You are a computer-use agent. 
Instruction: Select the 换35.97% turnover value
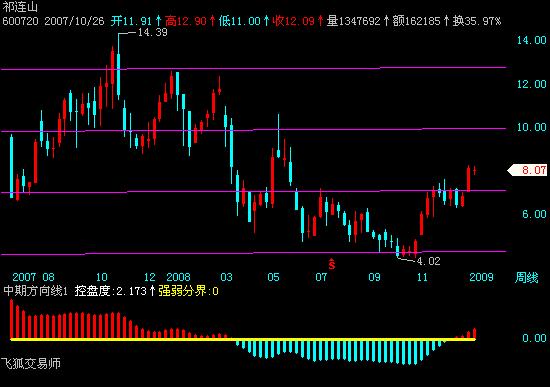click(477, 21)
